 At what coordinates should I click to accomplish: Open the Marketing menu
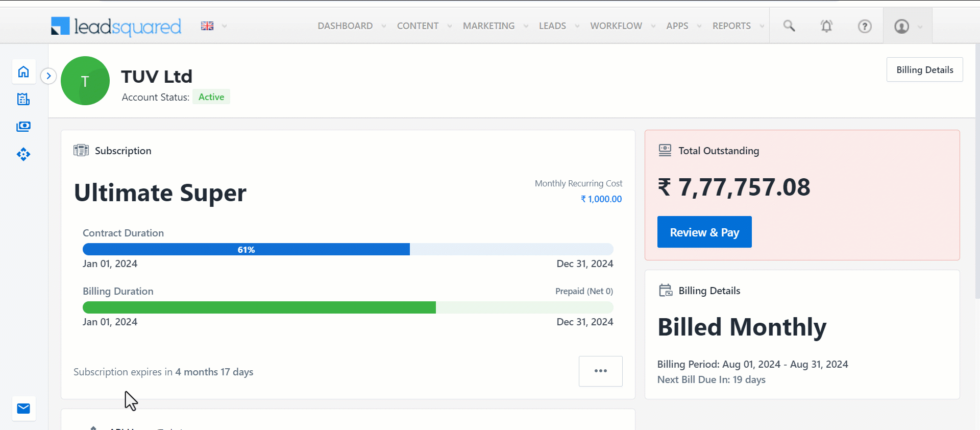(488, 26)
